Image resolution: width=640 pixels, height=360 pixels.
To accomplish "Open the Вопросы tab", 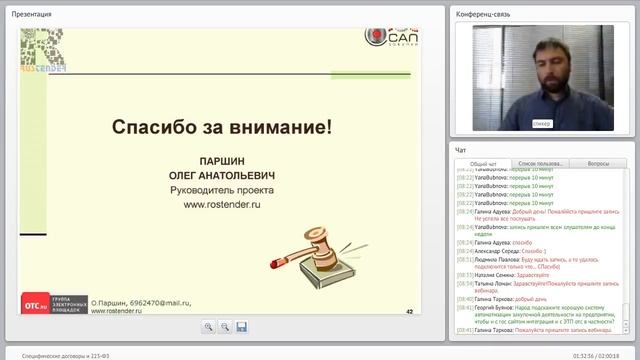I will point(598,164).
